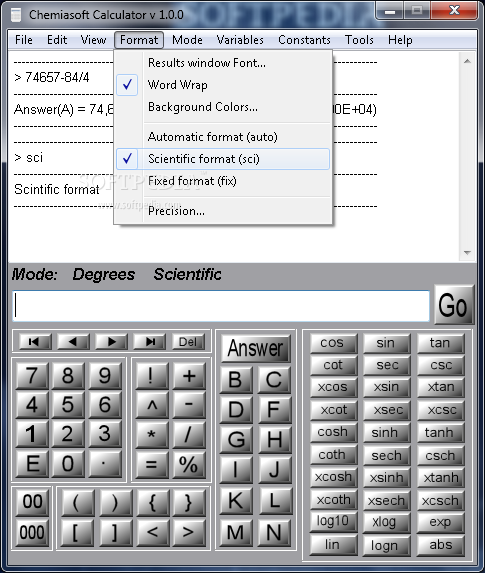
Task: Insert the Answer variable
Action: pyautogui.click(x=255, y=348)
